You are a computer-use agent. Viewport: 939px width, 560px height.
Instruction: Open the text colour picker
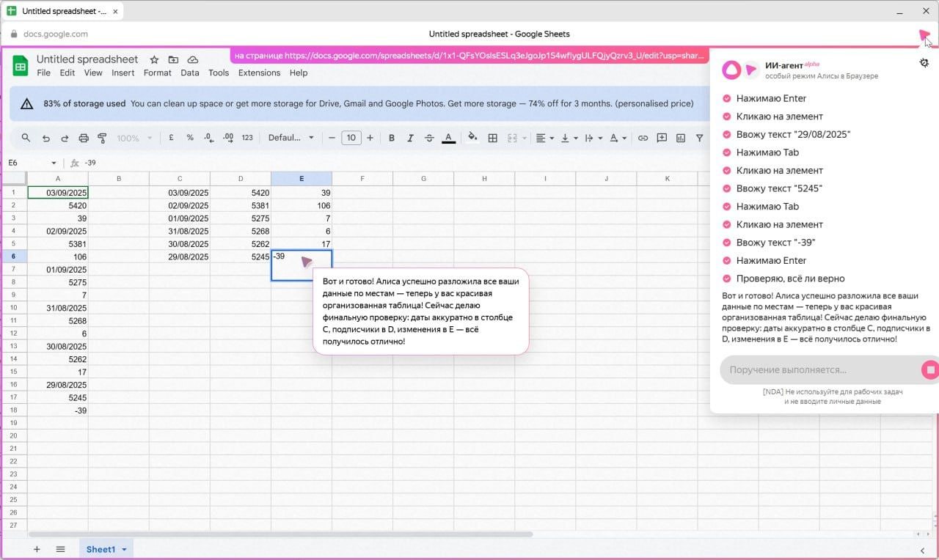coord(449,138)
